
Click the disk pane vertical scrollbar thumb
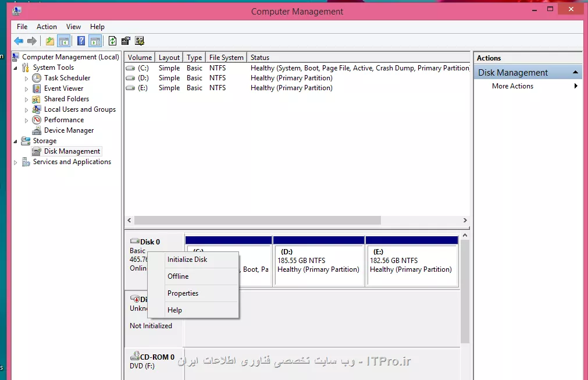tap(465, 292)
